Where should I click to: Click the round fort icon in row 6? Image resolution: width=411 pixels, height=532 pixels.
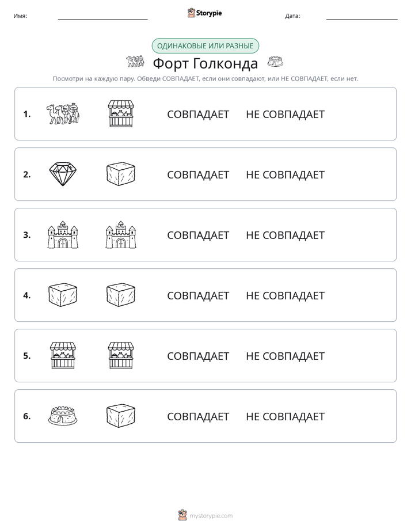coord(63,416)
